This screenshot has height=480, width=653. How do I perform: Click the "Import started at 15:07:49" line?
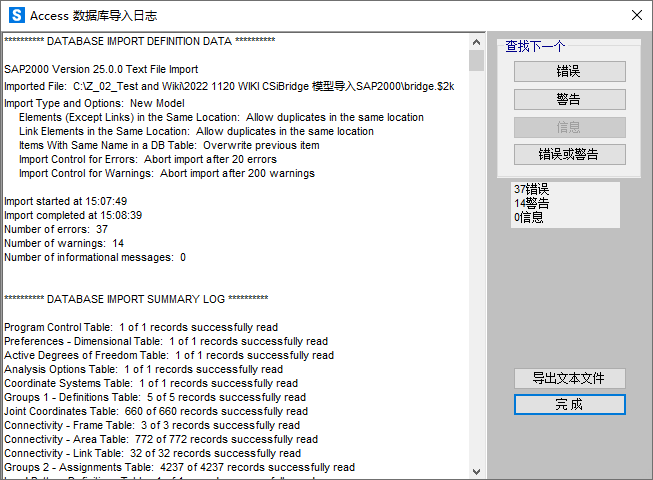point(65,201)
